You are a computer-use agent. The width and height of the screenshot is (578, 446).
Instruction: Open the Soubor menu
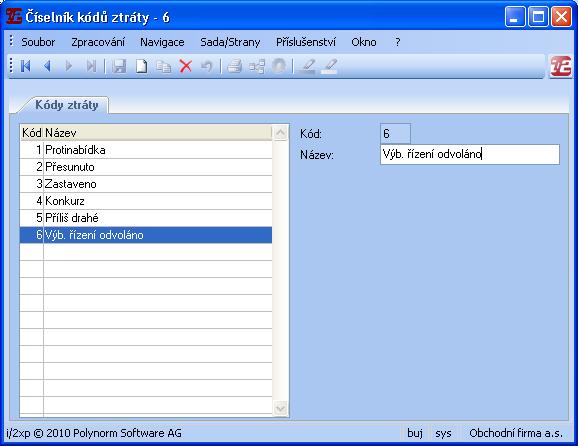pos(38,42)
